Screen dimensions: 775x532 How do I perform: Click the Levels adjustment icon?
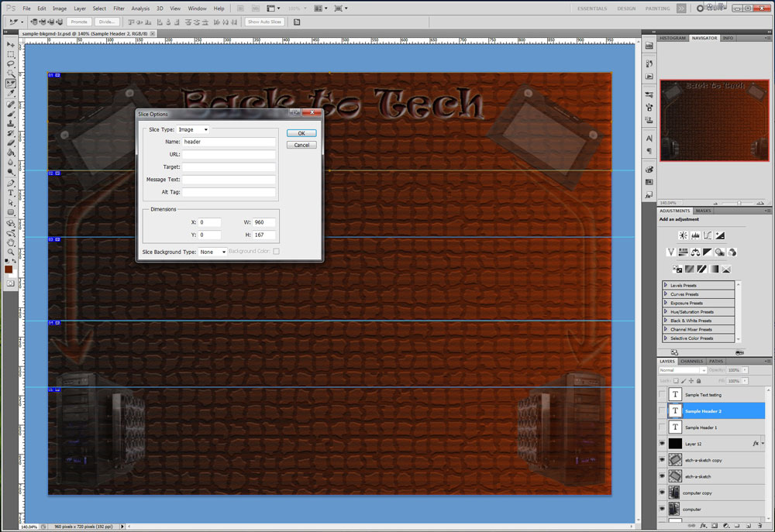(x=695, y=235)
